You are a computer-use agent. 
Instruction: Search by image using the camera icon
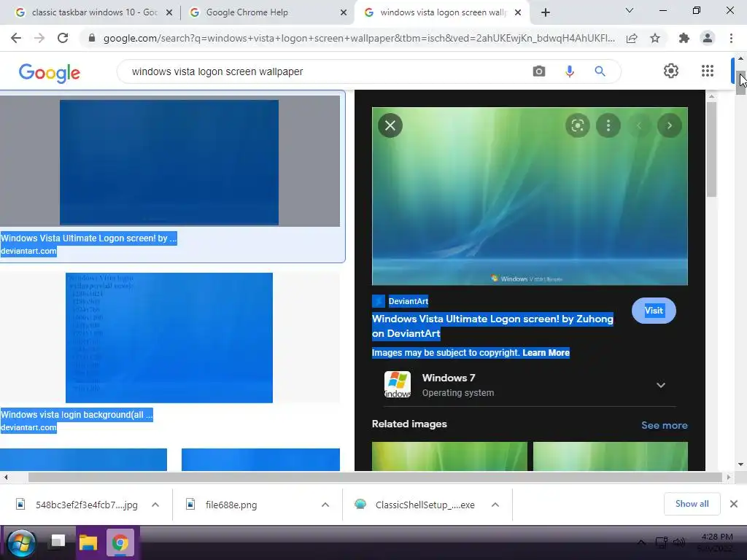(539, 71)
